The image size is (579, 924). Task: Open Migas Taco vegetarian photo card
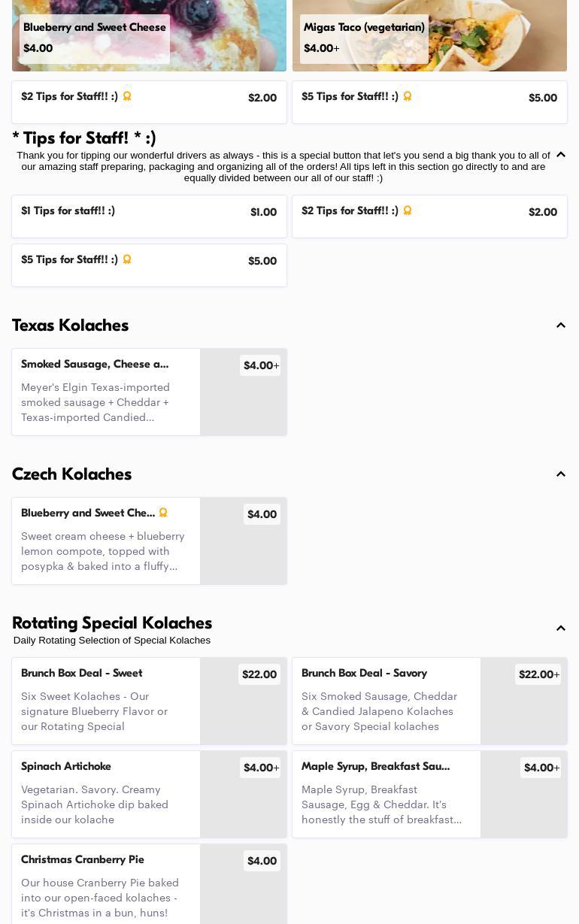pyautogui.click(x=429, y=35)
